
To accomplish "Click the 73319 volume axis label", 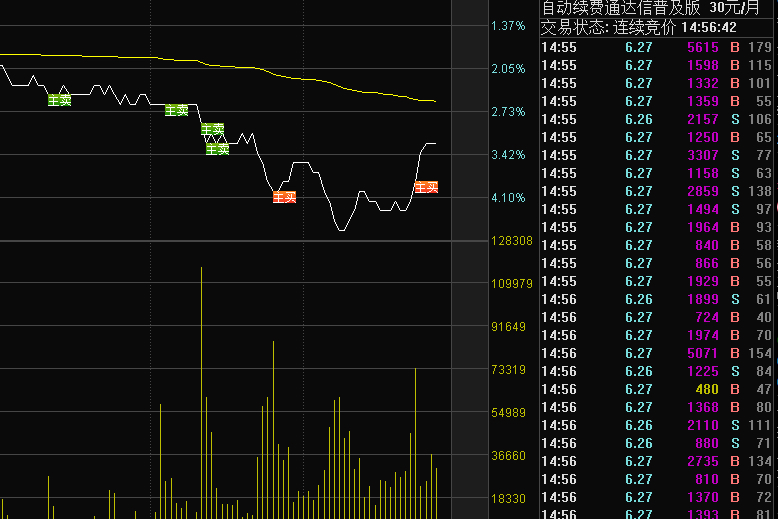I will [x=508, y=370].
